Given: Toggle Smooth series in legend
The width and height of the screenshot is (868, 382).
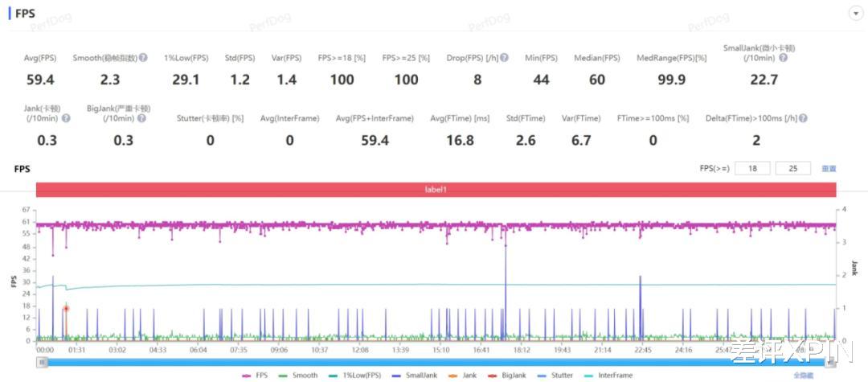Looking at the screenshot, I should pyautogui.click(x=297, y=376).
